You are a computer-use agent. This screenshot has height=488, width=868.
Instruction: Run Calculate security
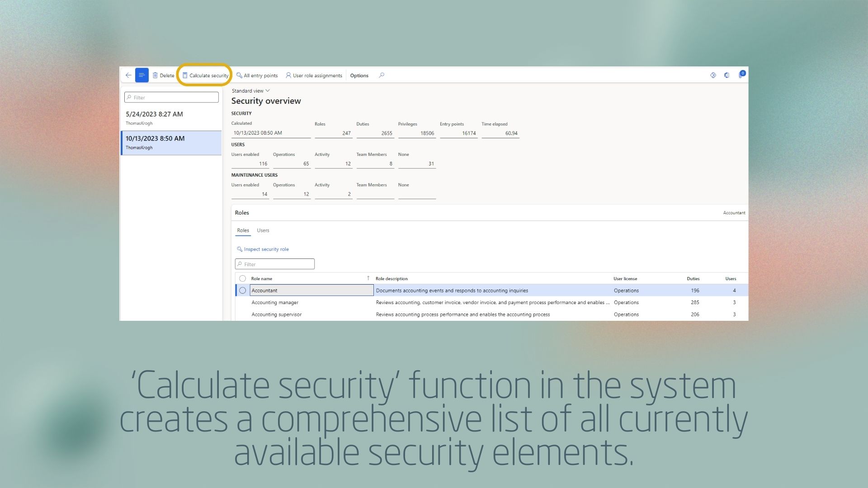(205, 75)
